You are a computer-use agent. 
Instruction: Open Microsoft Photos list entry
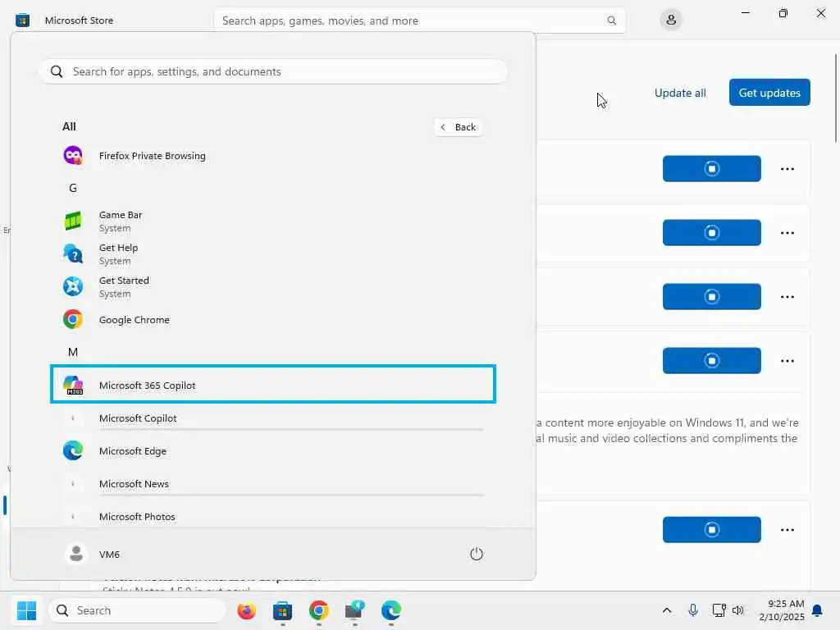tap(272, 517)
